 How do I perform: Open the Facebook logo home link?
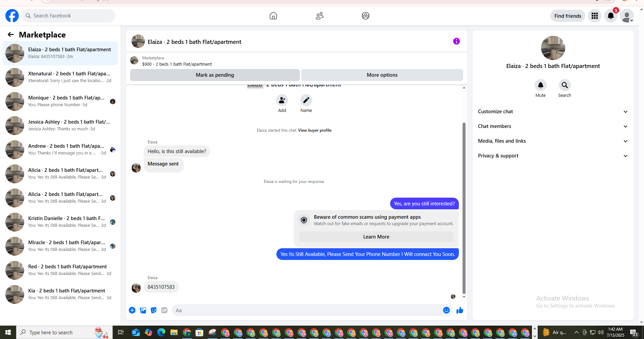tap(12, 16)
